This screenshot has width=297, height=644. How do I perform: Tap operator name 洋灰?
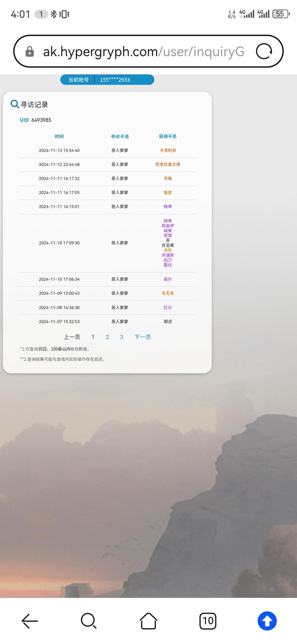168,250
